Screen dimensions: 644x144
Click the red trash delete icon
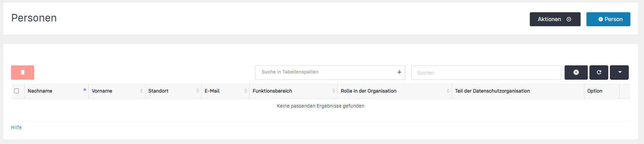pos(23,72)
